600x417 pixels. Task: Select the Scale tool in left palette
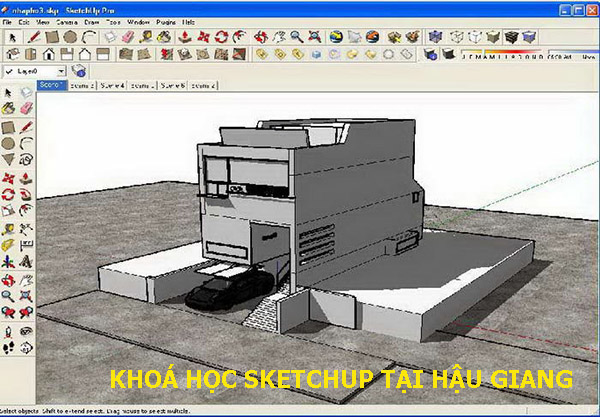(8, 210)
